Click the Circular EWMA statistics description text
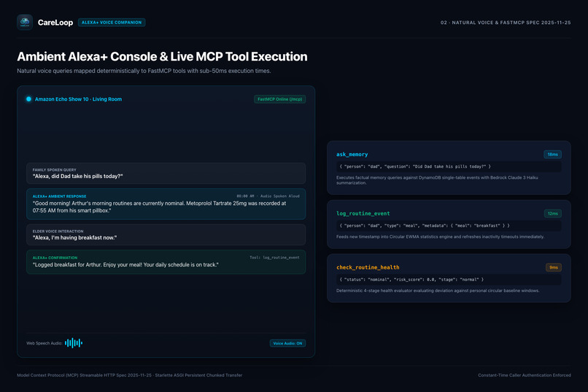 coord(440,237)
